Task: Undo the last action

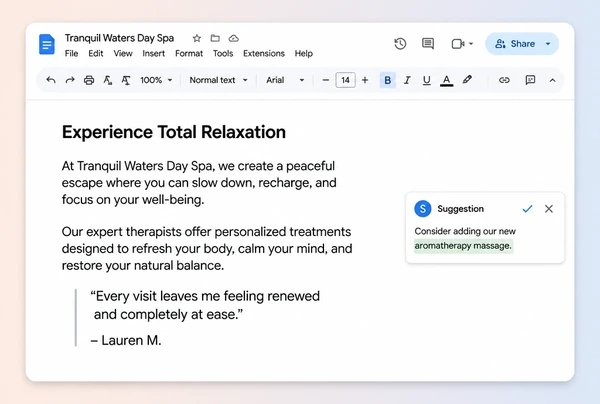Action: click(51, 80)
